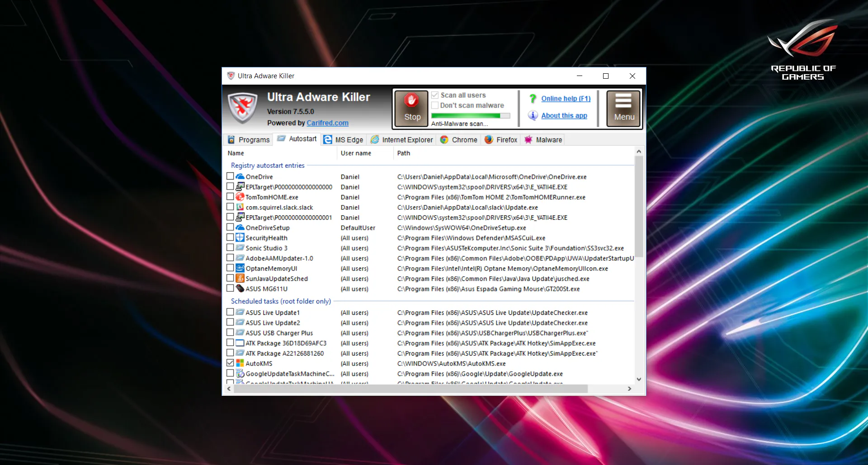Check the TomTomHOME.exe checkbox
This screenshot has height=465, width=868.
click(230, 196)
